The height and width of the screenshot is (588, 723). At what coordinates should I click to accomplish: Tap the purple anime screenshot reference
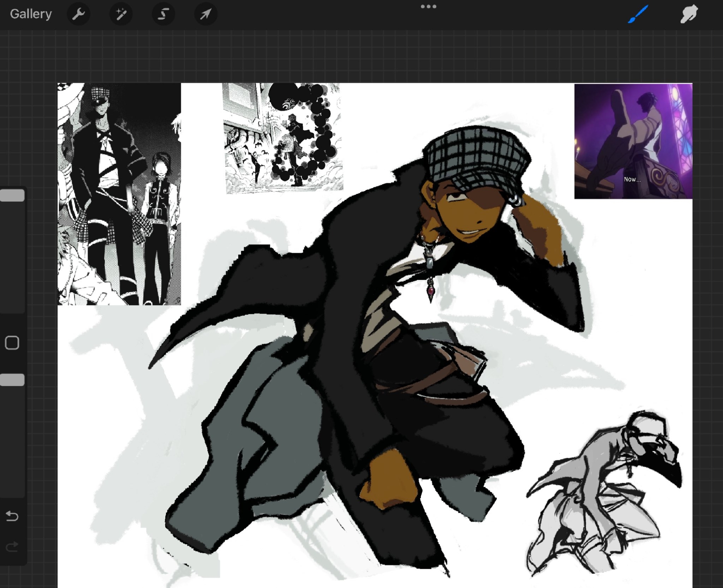[x=633, y=141]
